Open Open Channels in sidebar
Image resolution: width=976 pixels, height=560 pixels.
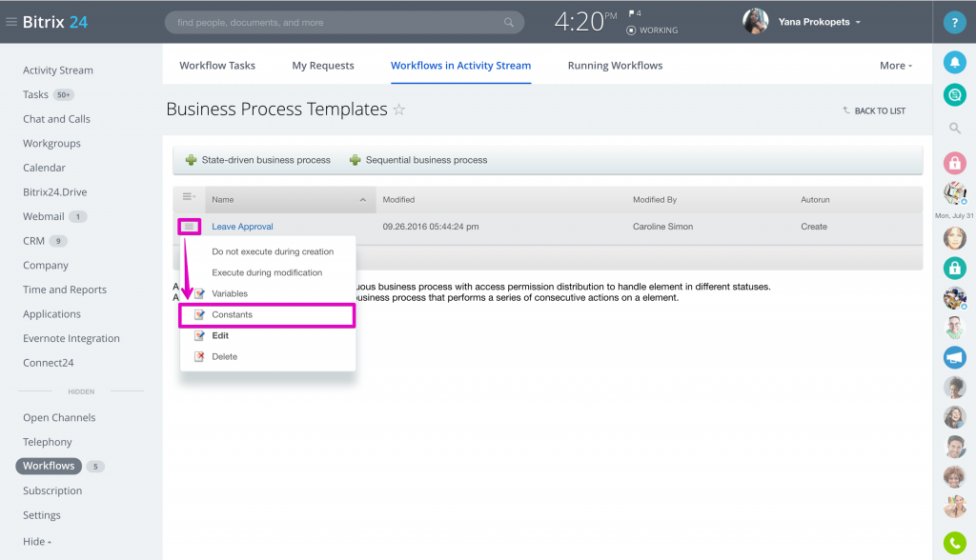[x=59, y=417]
